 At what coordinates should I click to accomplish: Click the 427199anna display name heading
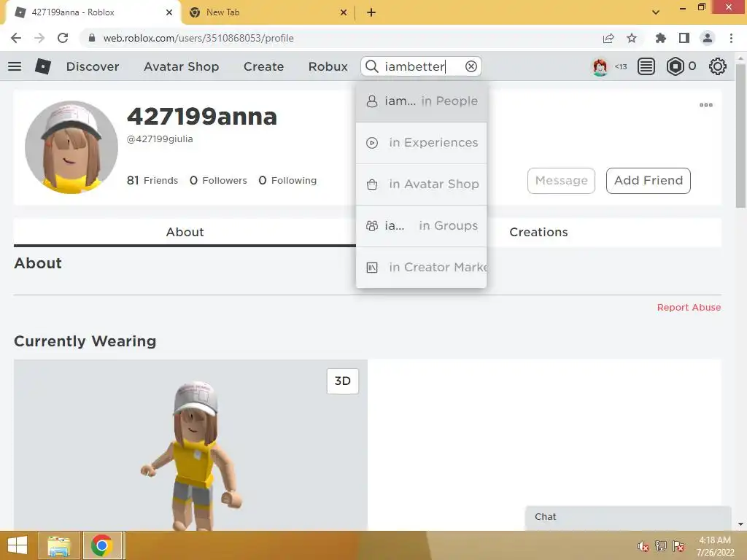point(202,116)
